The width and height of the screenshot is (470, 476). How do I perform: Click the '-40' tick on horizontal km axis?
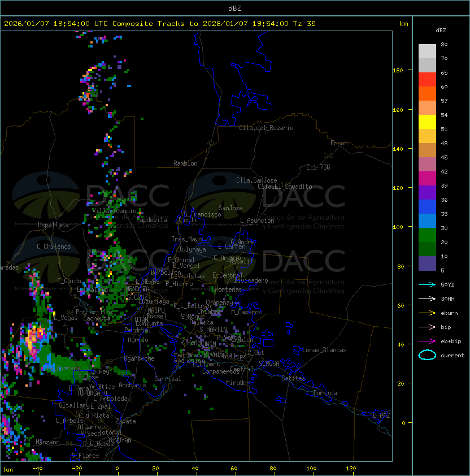coord(37,469)
